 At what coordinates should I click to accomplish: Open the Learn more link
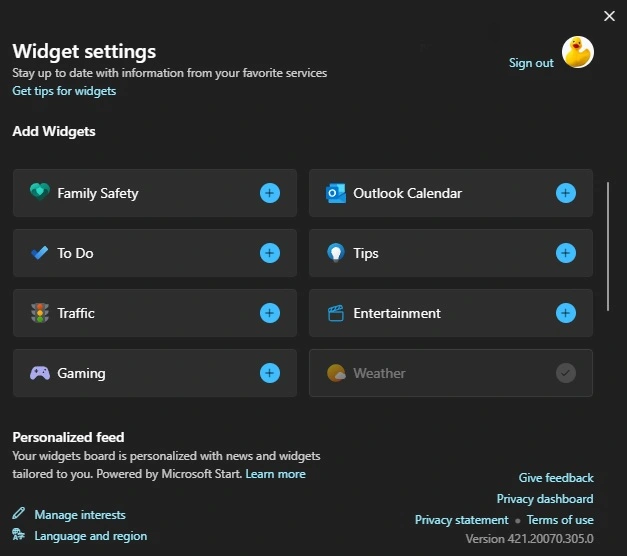(276, 474)
